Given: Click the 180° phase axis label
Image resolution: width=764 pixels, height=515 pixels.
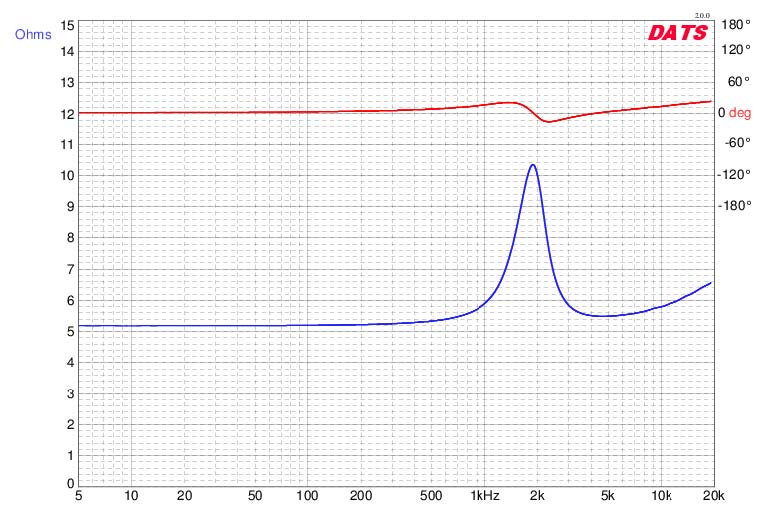Looking at the screenshot, I should click(x=736, y=24).
